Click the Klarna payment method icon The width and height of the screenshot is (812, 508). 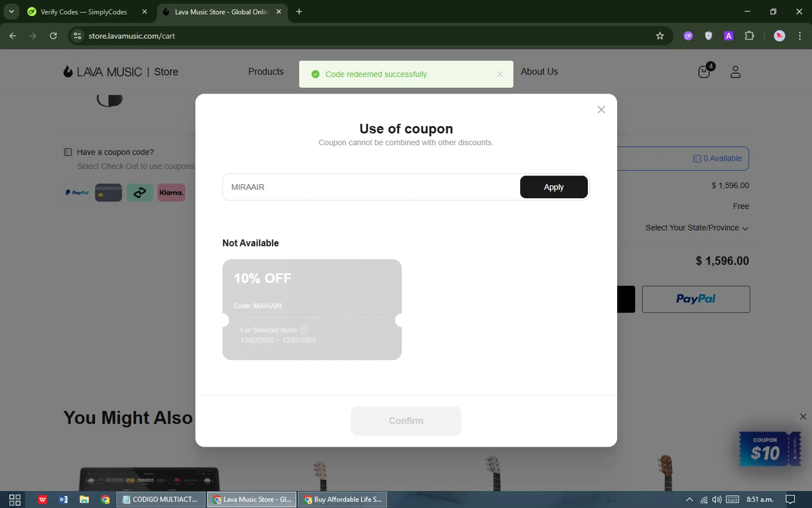pyautogui.click(x=171, y=192)
